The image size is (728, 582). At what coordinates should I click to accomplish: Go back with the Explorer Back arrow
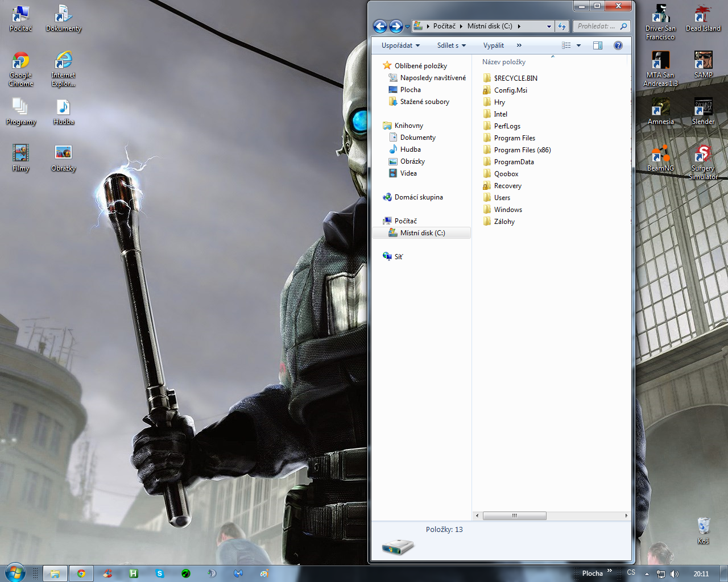pyautogui.click(x=380, y=26)
